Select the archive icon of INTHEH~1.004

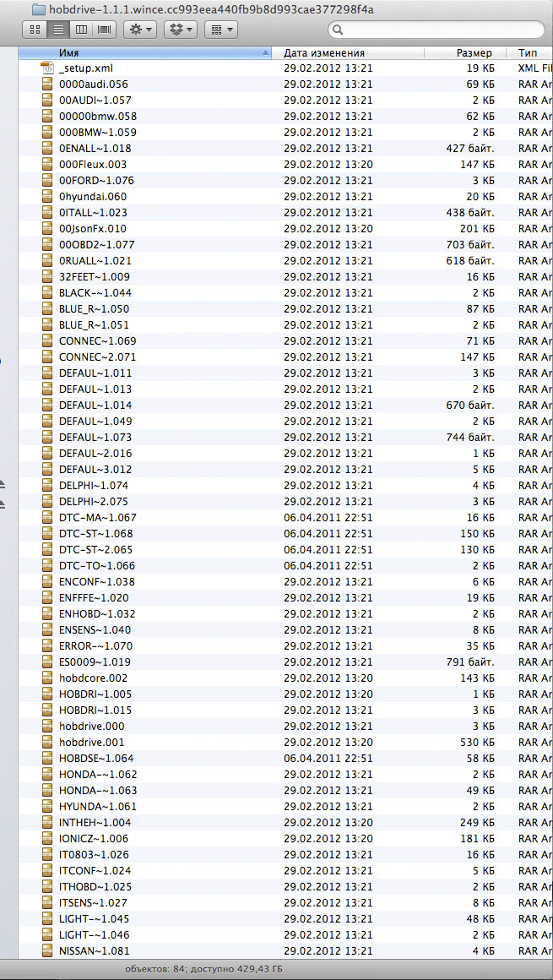point(48,823)
